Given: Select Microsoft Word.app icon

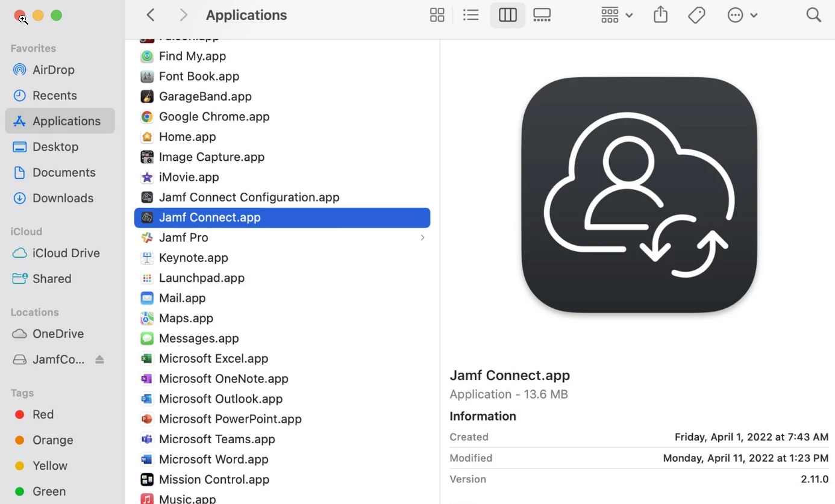Looking at the screenshot, I should pyautogui.click(x=147, y=459).
